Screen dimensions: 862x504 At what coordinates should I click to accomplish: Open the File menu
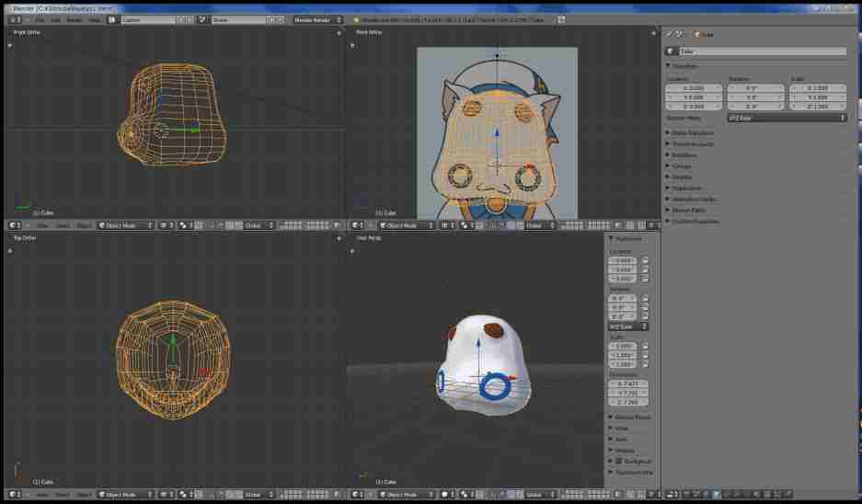[x=40, y=20]
